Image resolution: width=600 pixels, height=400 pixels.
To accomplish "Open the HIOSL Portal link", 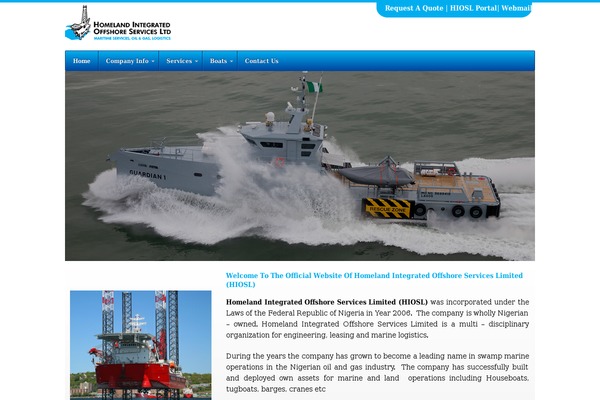I will click(x=473, y=8).
